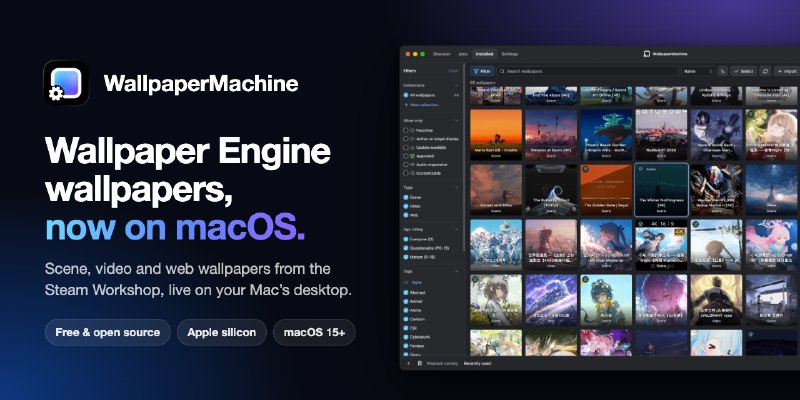Enable the Approved filter checkbox
This screenshot has height=400, width=800.
pos(406,156)
